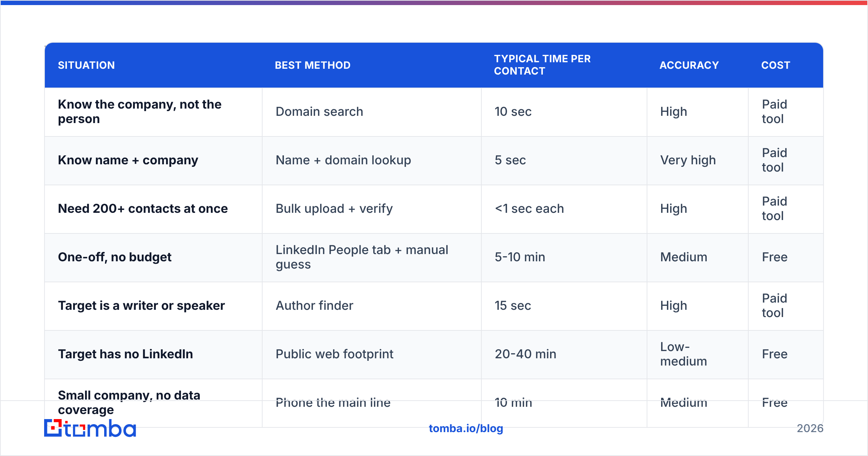Viewport: 868px width, 456px height.
Task: Click 'LinkedIn People tab + manual guess'
Action: click(362, 257)
